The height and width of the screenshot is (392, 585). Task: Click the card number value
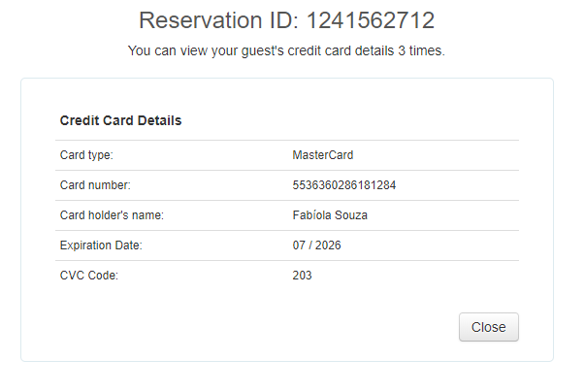(343, 185)
